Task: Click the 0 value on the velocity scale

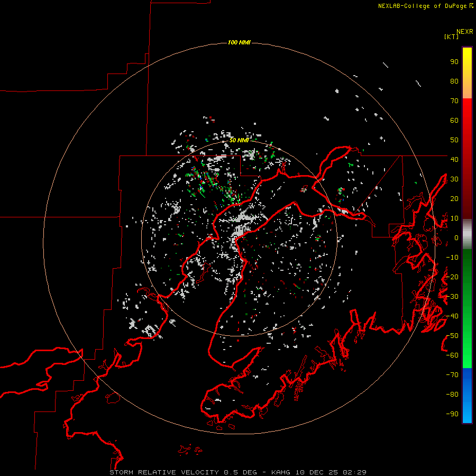Action: (x=456, y=238)
